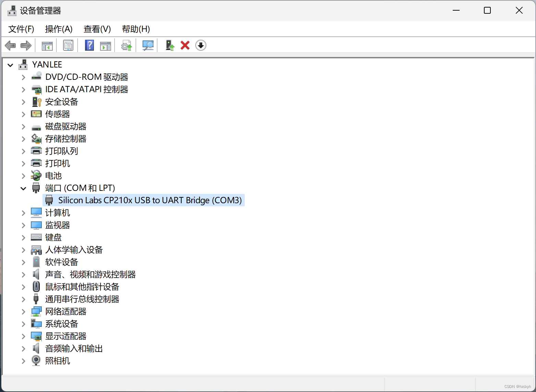Click the CP210x COM3 device icon
536x392 pixels.
coord(49,200)
